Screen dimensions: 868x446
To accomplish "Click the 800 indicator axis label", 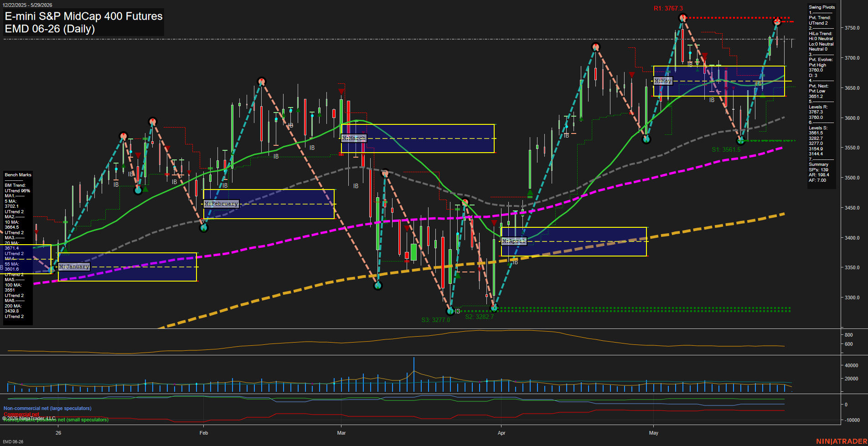I will [849, 335].
